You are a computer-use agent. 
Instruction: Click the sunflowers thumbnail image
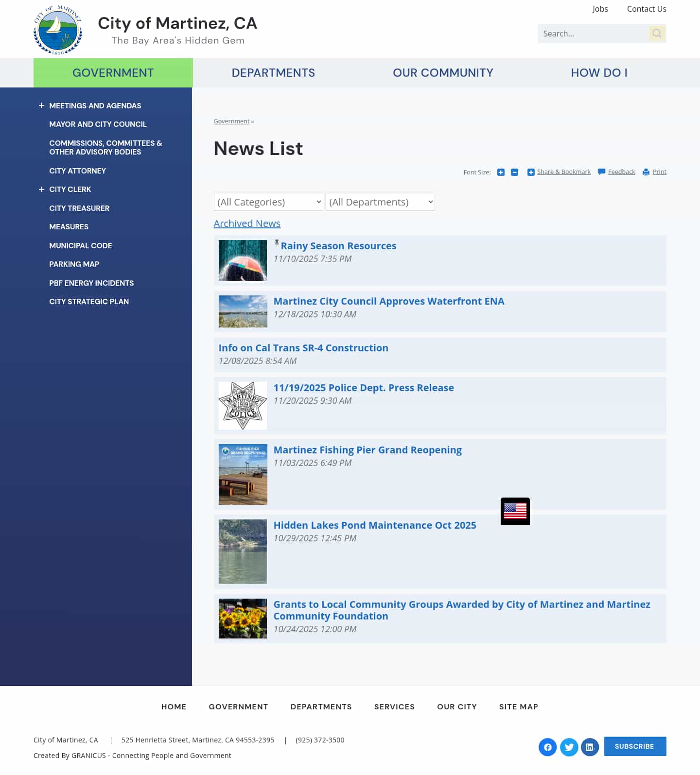pos(243,619)
